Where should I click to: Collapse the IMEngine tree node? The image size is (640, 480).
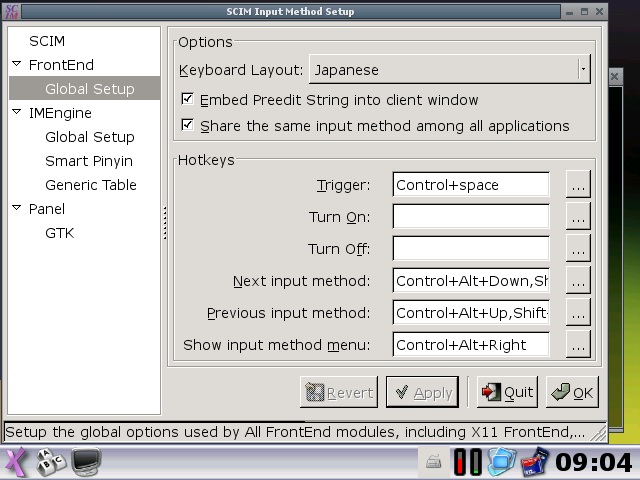(x=17, y=113)
